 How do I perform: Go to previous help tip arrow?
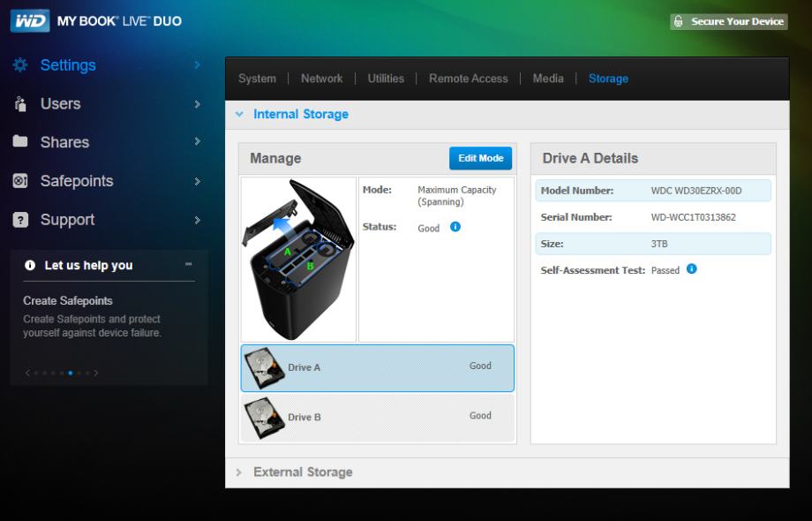(28, 373)
